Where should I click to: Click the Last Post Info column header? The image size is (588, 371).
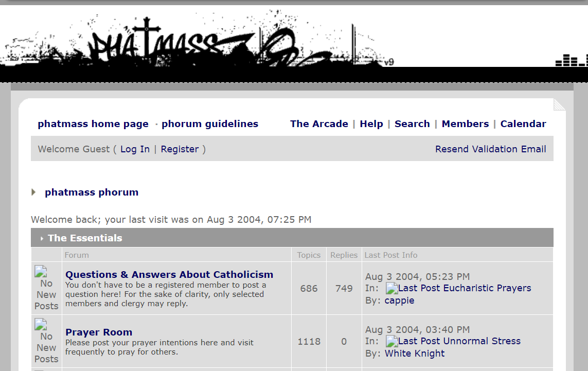click(x=391, y=255)
